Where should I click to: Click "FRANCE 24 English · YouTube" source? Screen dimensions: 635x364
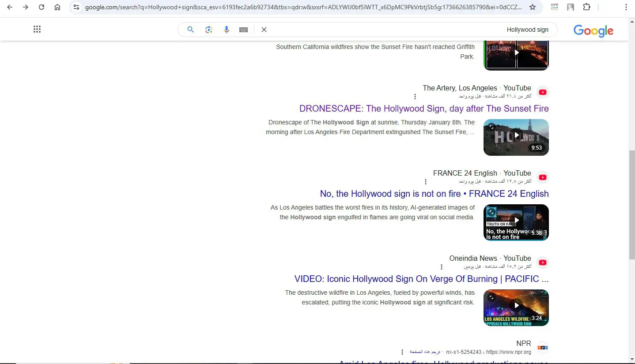coord(482,173)
